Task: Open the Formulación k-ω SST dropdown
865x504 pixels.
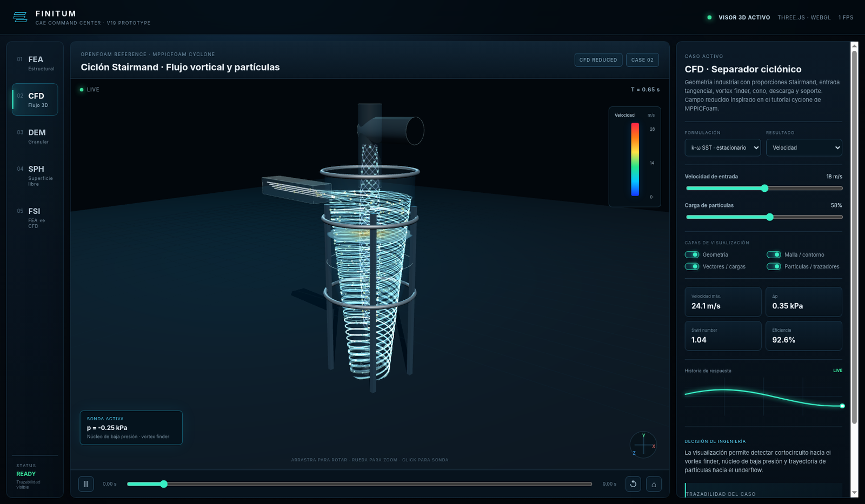Action: [723, 147]
